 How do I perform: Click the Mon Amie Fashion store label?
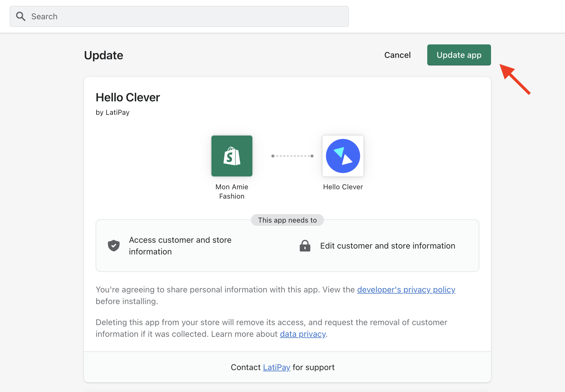click(232, 191)
